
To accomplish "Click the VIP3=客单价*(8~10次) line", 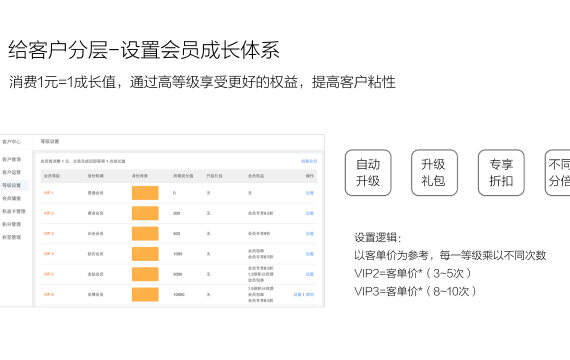I will click(x=416, y=291).
